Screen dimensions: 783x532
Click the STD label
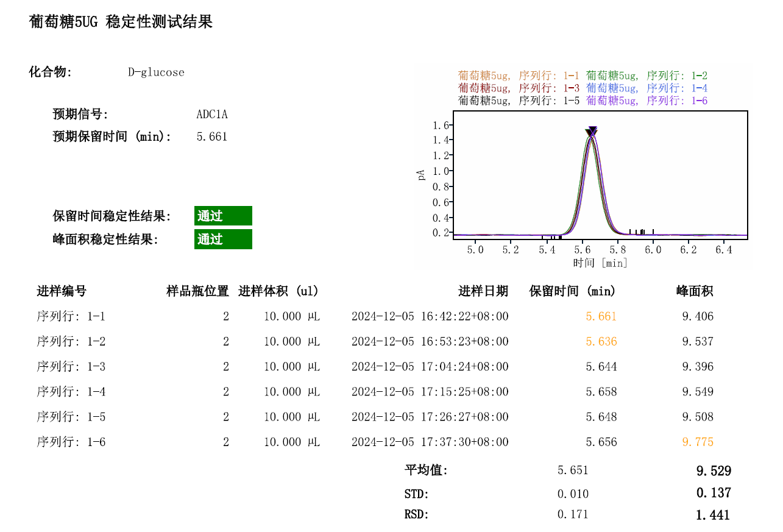[417, 494]
